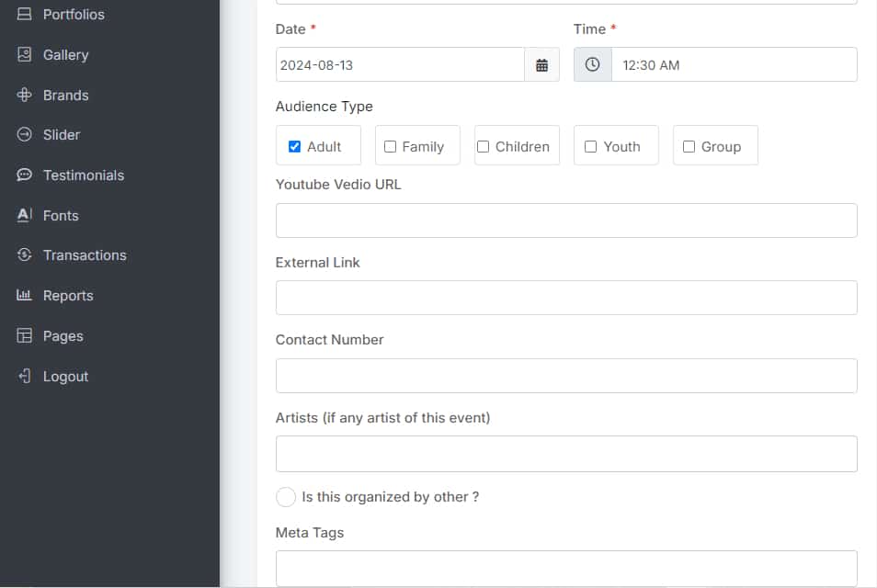877x588 pixels.
Task: Go to Pages in the sidebar
Action: [63, 336]
